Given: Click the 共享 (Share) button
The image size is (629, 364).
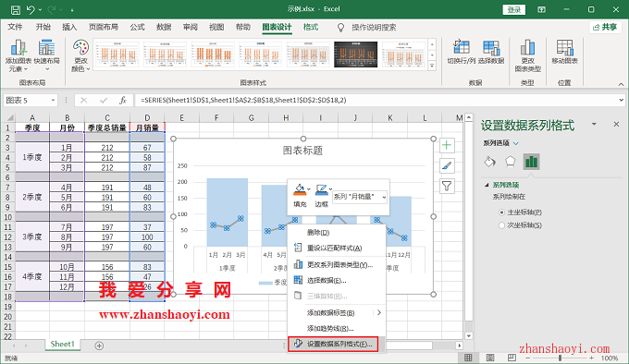Looking at the screenshot, I should (605, 27).
